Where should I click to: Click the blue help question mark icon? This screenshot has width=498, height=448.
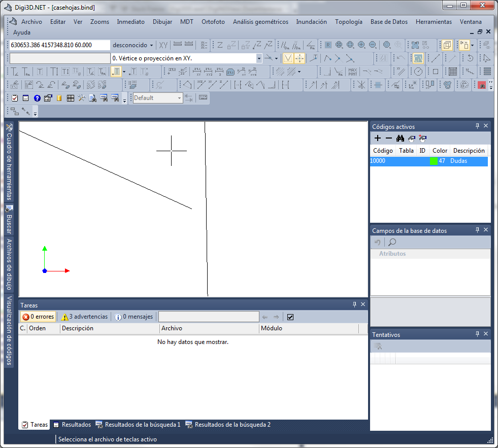click(x=37, y=98)
